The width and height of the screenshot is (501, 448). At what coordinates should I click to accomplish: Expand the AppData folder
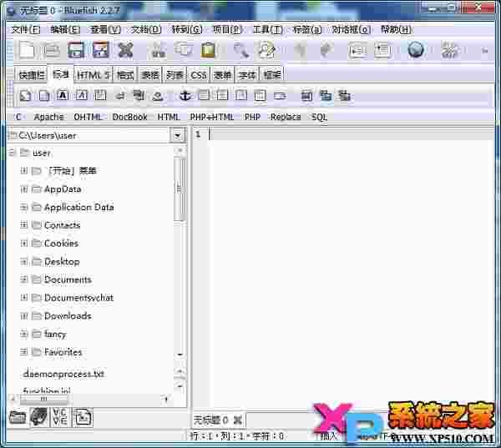point(23,189)
